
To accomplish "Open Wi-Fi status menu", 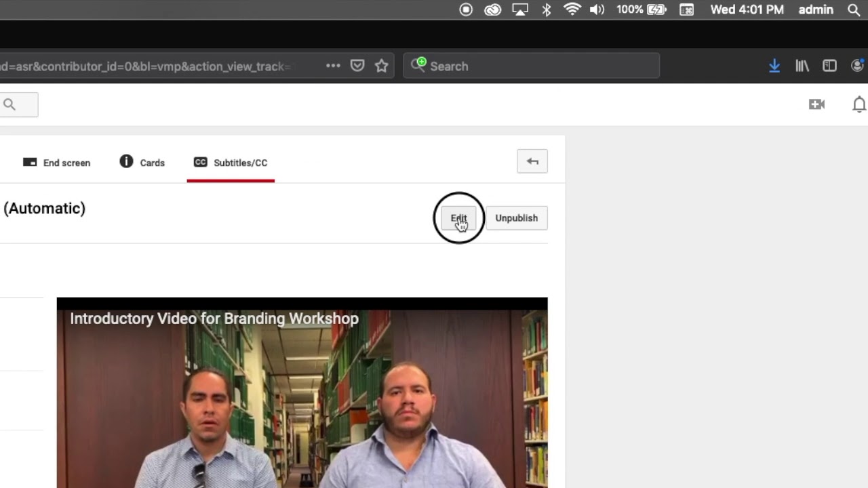I will [572, 9].
